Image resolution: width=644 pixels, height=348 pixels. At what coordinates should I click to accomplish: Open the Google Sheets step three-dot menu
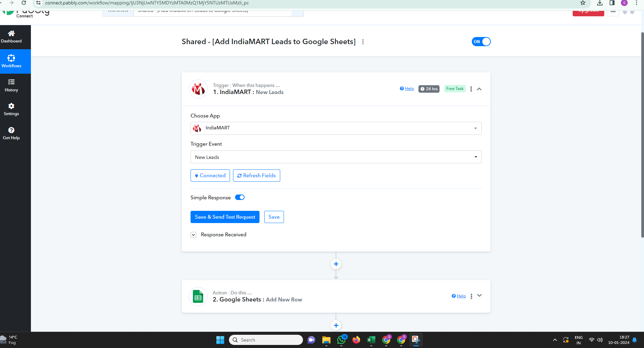click(x=471, y=296)
